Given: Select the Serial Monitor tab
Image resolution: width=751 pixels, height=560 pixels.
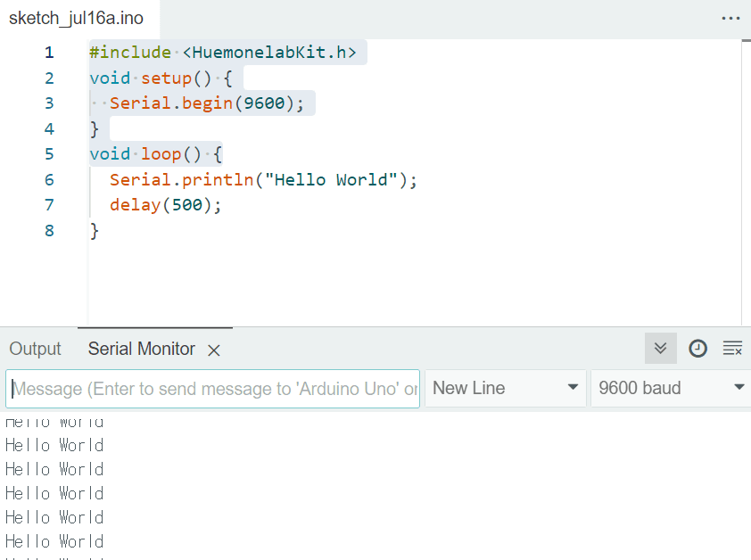Looking at the screenshot, I should pyautogui.click(x=141, y=349).
